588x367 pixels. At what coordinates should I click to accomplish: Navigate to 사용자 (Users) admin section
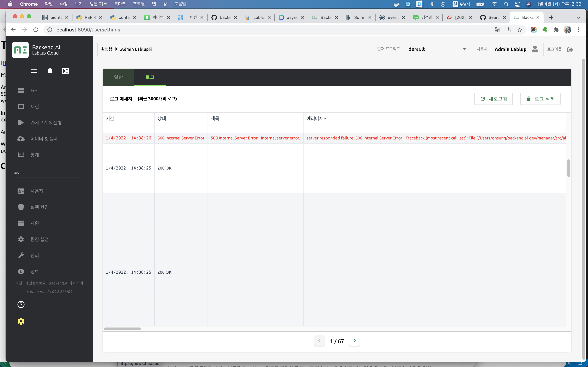tap(36, 191)
